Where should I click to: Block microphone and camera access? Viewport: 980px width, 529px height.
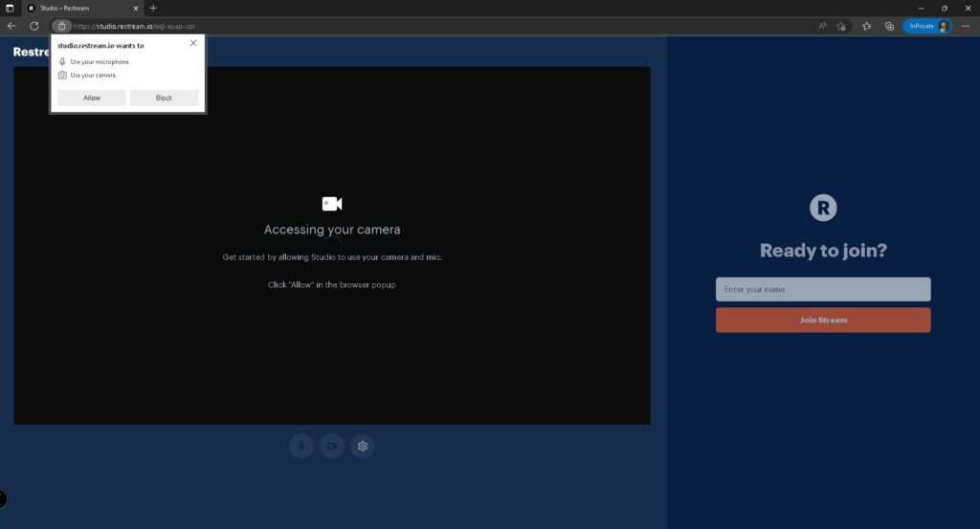coord(164,98)
